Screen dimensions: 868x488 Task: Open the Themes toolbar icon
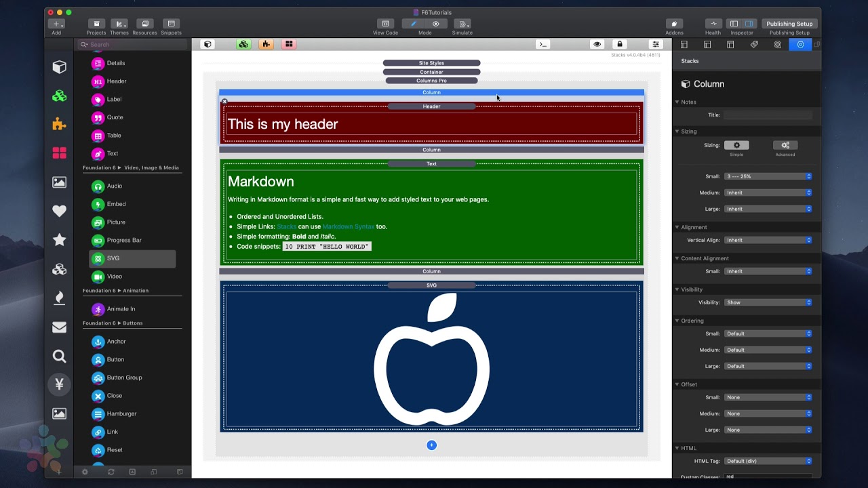pyautogui.click(x=119, y=24)
